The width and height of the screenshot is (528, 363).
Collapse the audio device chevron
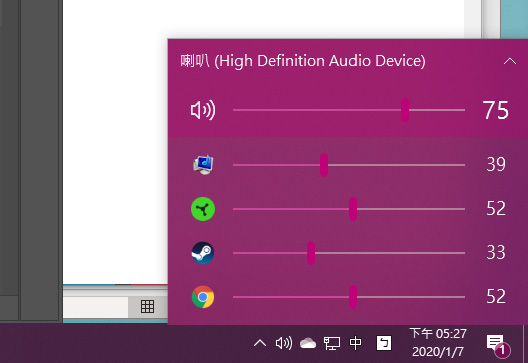[510, 61]
